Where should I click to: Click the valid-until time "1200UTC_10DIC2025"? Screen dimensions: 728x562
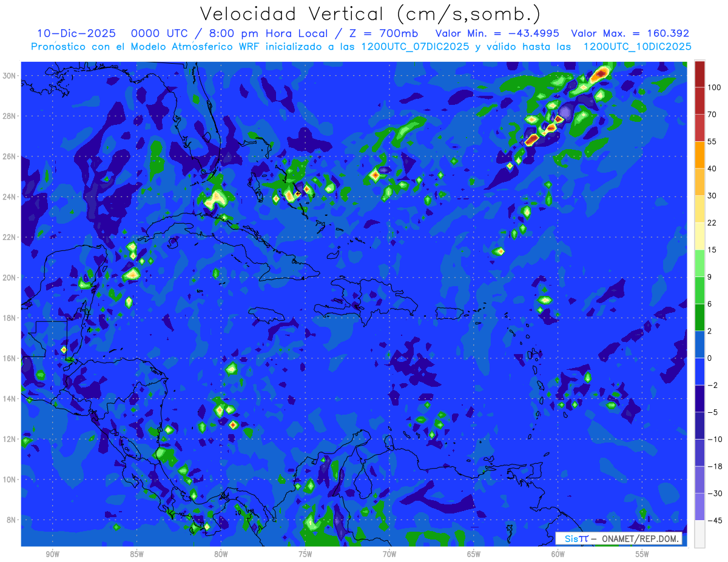coord(637,47)
